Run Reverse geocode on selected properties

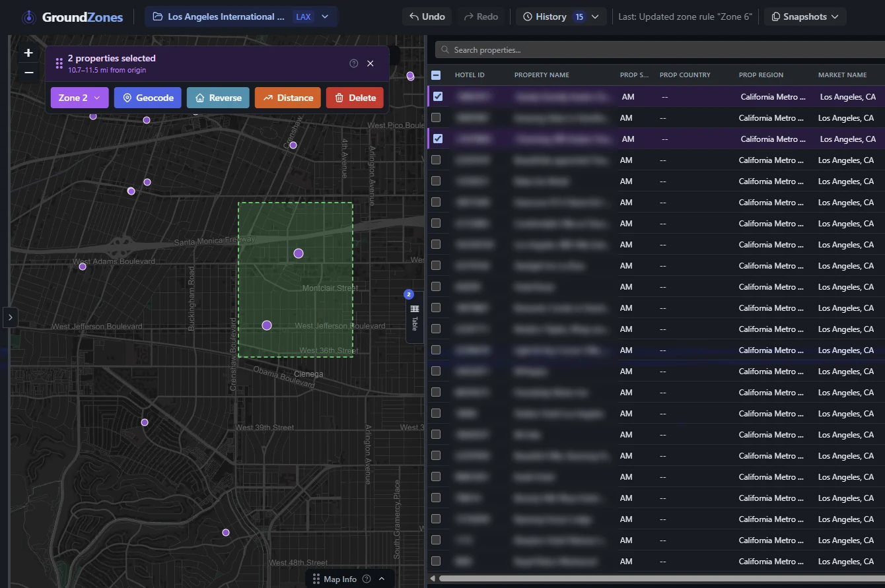218,98
